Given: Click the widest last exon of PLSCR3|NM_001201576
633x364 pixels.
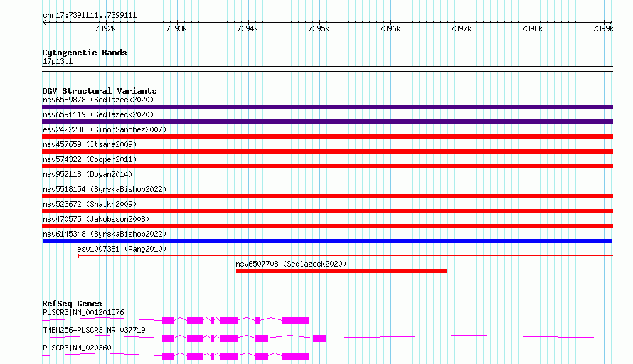Looking at the screenshot, I should click(x=295, y=321).
